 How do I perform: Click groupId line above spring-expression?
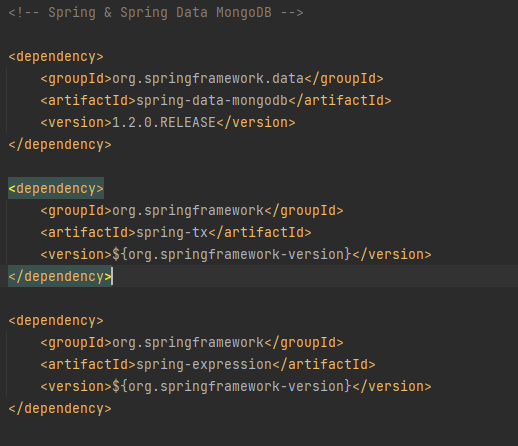[192, 343]
